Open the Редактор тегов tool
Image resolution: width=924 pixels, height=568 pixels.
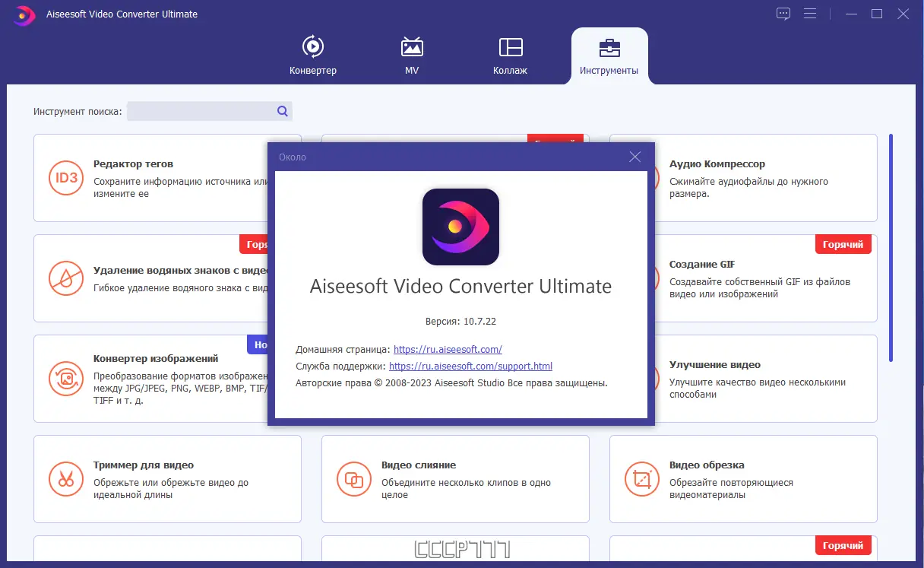pyautogui.click(x=167, y=178)
